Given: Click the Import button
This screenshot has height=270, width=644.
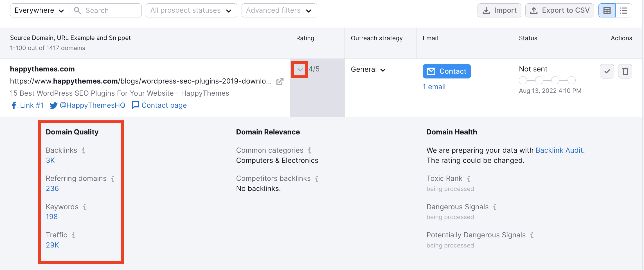Looking at the screenshot, I should (499, 10).
